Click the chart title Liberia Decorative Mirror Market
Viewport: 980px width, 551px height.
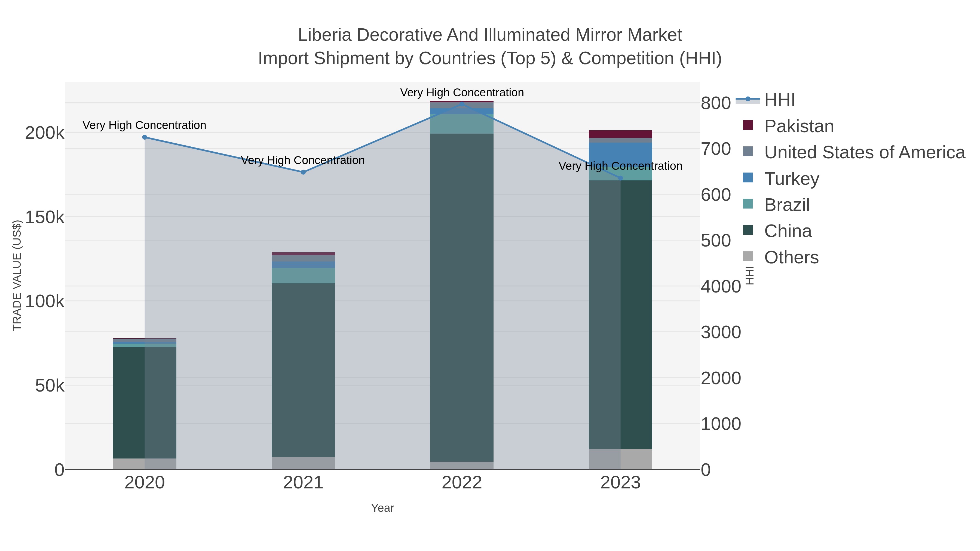[x=490, y=35]
